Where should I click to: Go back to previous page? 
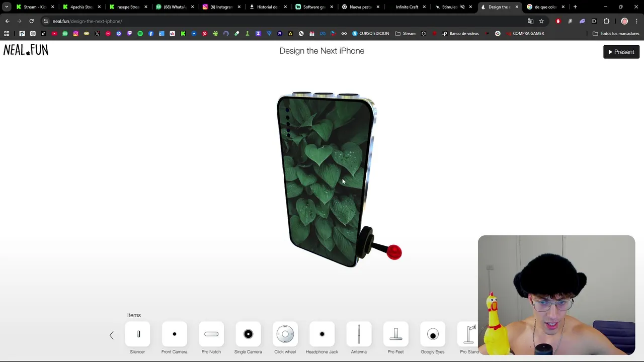point(7,21)
